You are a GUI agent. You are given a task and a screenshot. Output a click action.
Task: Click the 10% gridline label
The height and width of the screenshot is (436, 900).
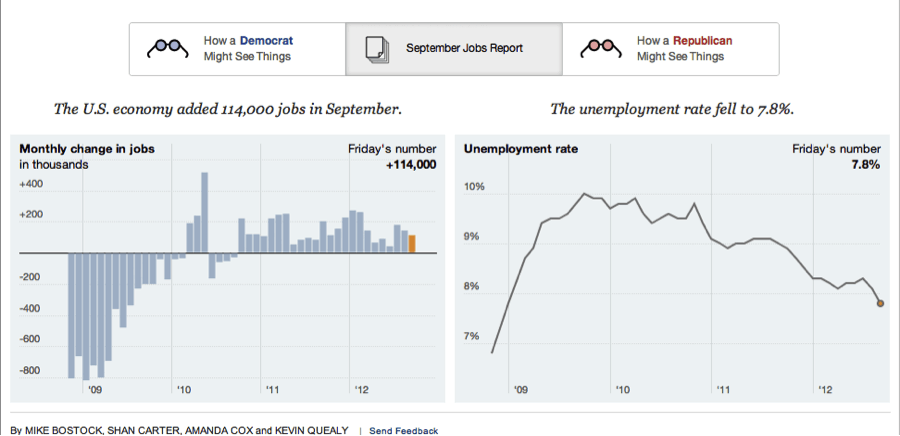point(474,187)
